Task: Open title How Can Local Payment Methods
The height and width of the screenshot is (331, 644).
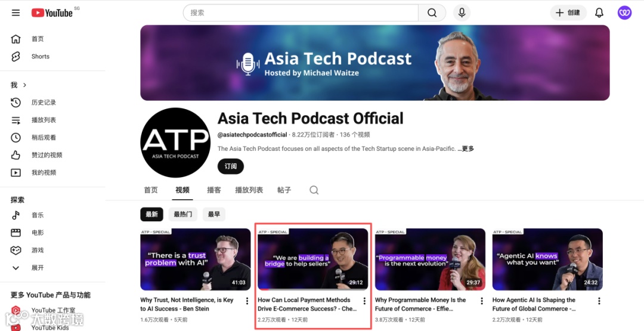Action: coord(307,304)
